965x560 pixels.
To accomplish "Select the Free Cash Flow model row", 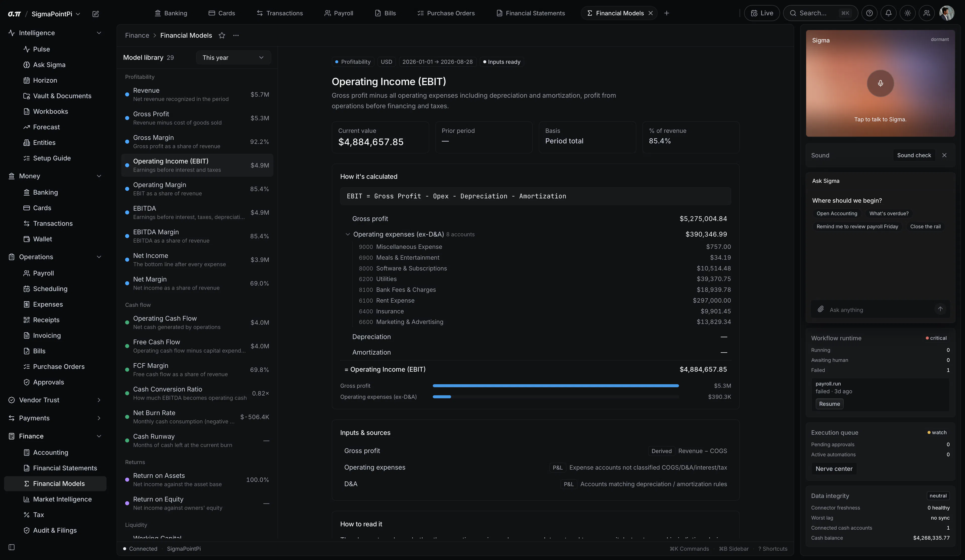I will (197, 346).
